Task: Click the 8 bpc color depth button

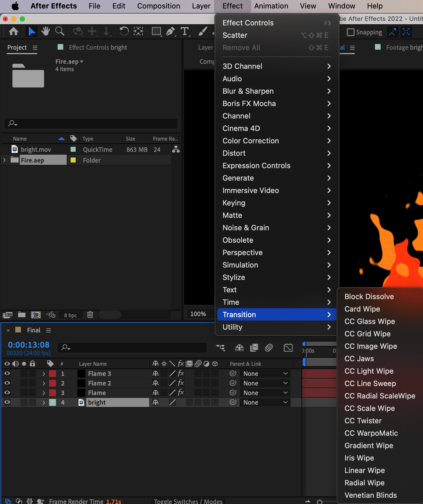Action: pyautogui.click(x=70, y=315)
